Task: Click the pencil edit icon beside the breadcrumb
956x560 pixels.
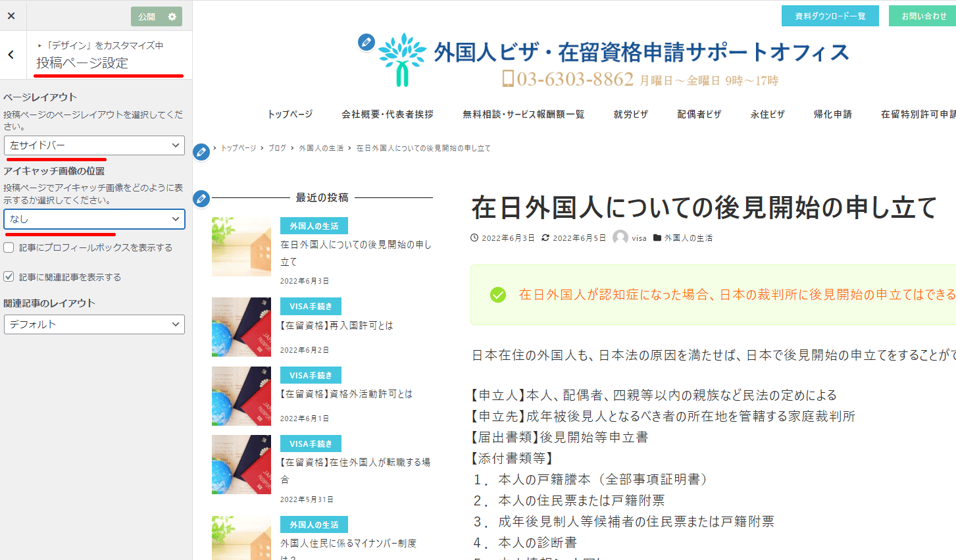Action: click(201, 152)
